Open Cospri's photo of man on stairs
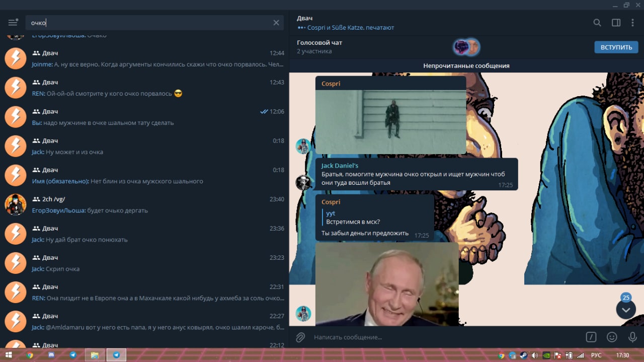 tap(391, 122)
